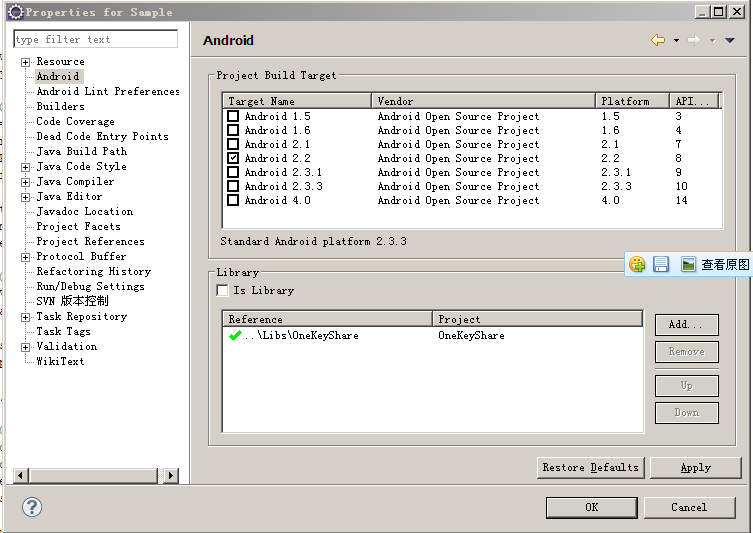Enable the Is Library checkbox
This screenshot has height=533, width=753.
coord(222,291)
